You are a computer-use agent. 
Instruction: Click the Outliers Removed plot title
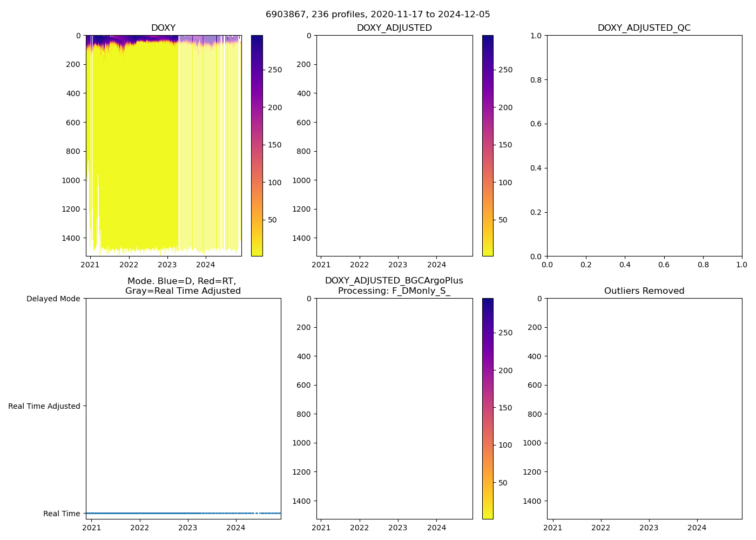point(644,291)
